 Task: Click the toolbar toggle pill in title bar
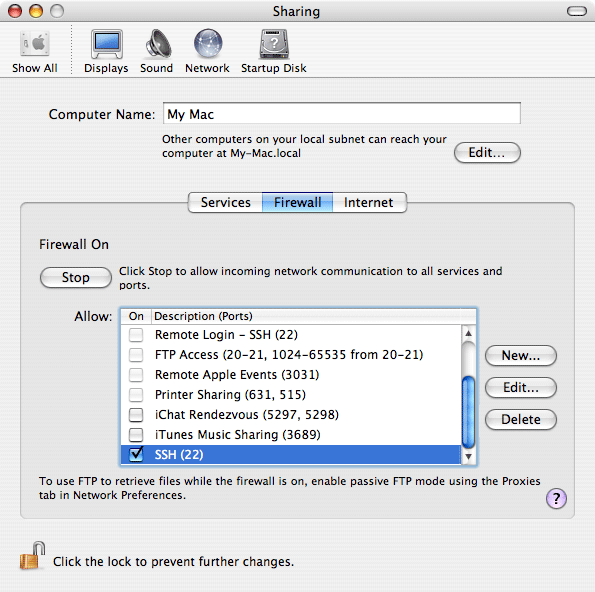[x=577, y=11]
